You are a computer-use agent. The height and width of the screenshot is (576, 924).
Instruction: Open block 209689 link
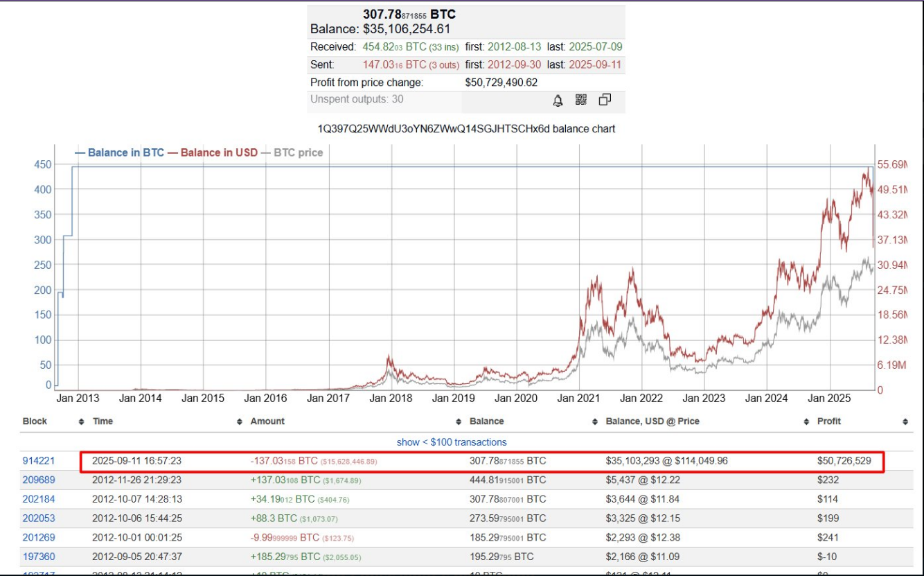tap(39, 480)
